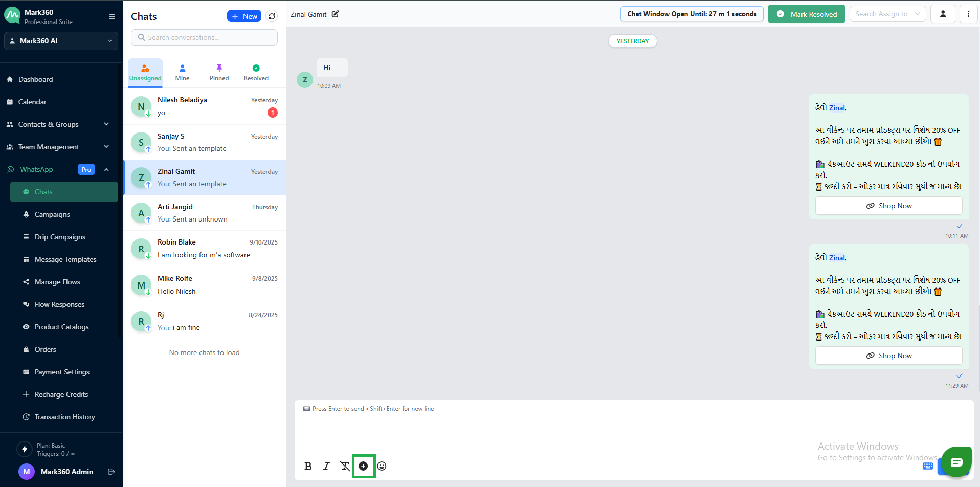
Task: Refresh the chats list
Action: point(272,16)
